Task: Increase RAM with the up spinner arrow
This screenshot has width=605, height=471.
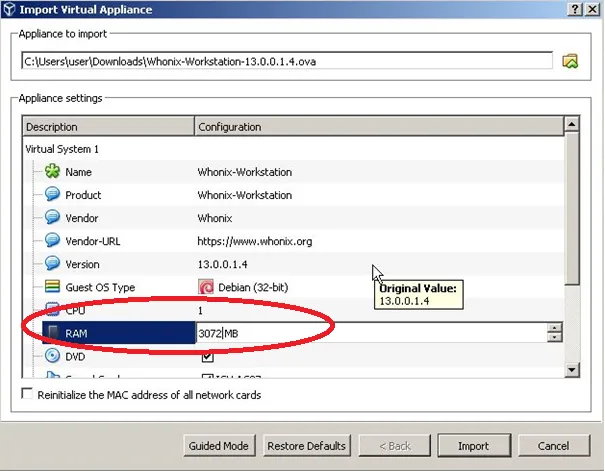Action: coord(554,328)
